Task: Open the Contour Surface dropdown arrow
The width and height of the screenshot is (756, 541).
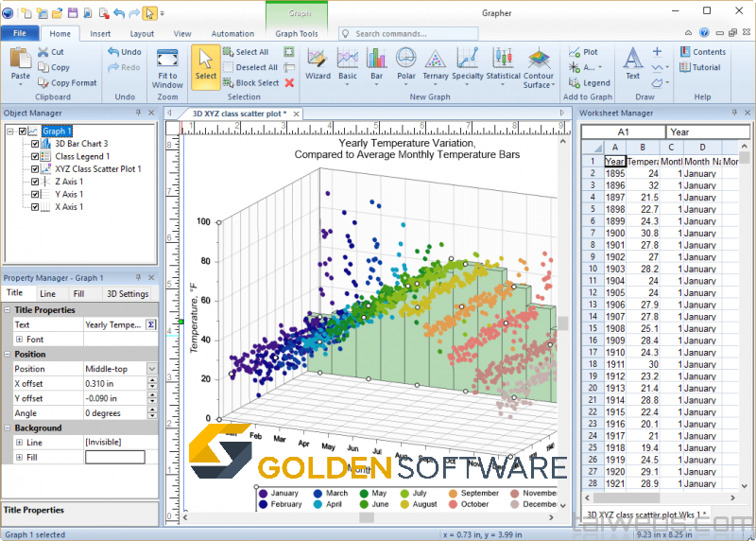Action: [553, 85]
